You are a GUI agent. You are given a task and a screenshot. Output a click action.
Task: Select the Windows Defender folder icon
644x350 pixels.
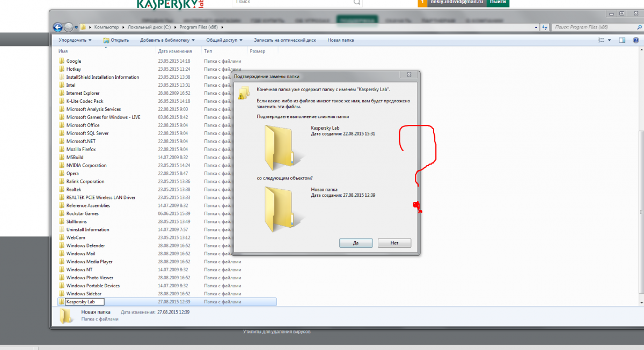(62, 245)
